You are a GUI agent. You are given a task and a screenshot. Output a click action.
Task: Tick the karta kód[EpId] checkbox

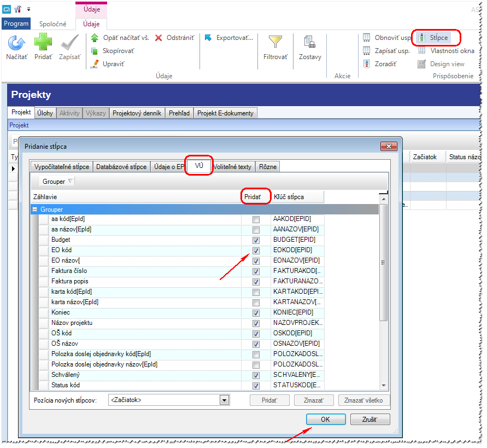click(256, 293)
